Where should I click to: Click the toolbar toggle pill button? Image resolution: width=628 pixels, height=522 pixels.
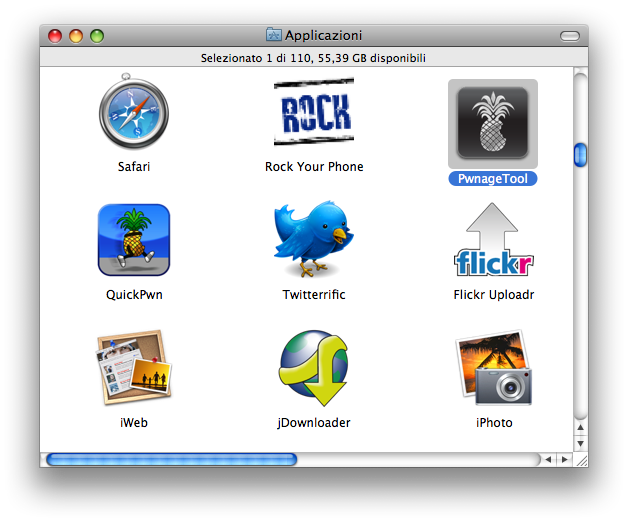tap(570, 36)
